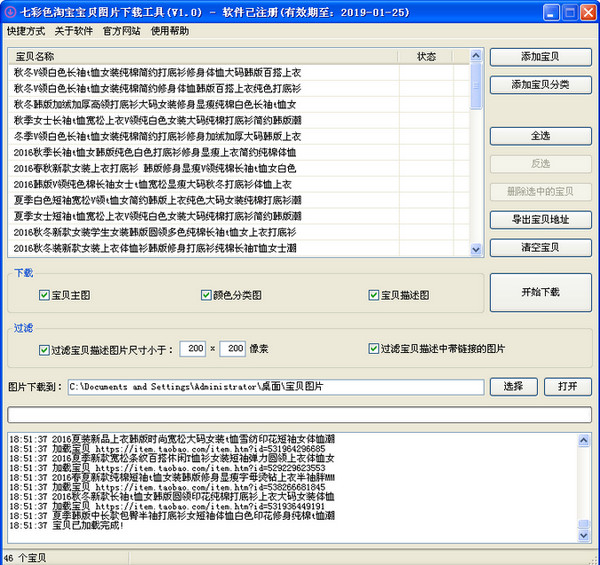Select row starting 秋季女士长袖t恤宽松上衣
Image resolution: width=600 pixels, height=565 pixels.
click(x=239, y=120)
